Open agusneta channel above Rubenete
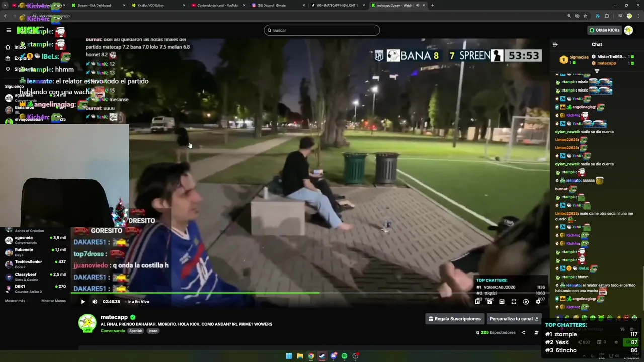 (x=35, y=240)
